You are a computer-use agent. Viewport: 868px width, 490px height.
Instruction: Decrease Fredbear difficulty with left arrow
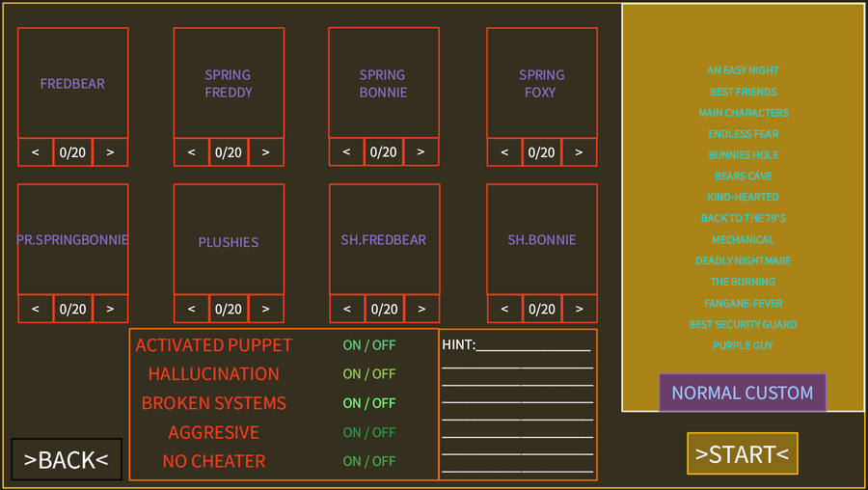36,152
